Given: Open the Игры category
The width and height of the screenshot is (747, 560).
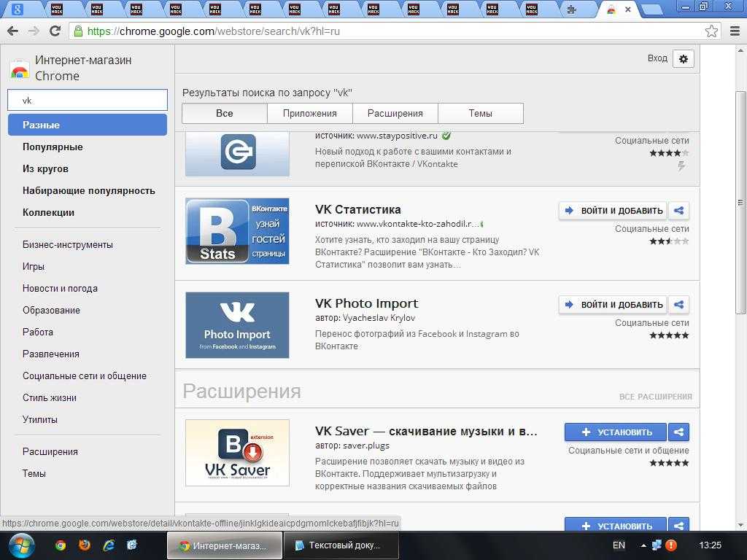Looking at the screenshot, I should pos(34,266).
